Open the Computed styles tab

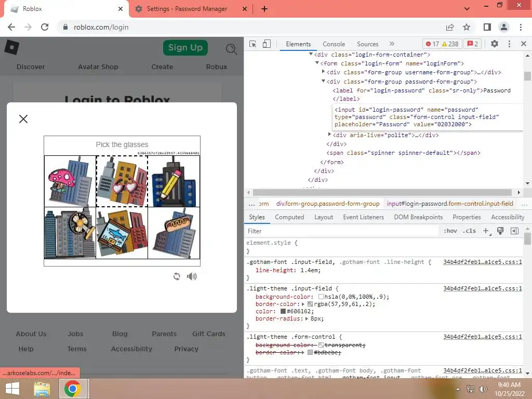pyautogui.click(x=289, y=217)
